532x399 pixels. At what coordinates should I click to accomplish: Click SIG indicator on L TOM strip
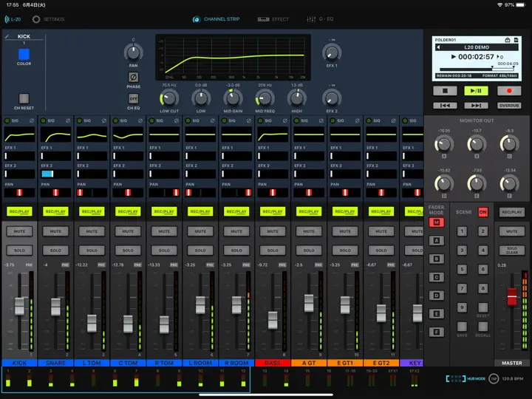click(x=79, y=120)
